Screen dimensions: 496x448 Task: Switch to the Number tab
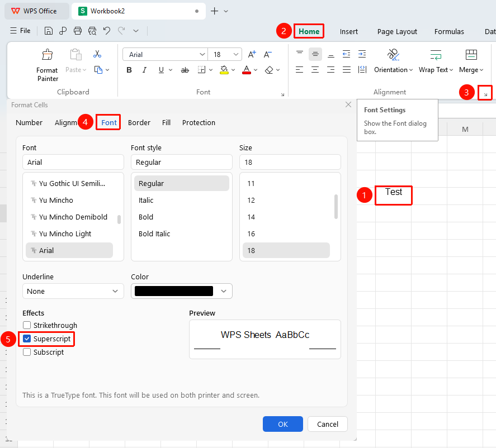coord(29,122)
